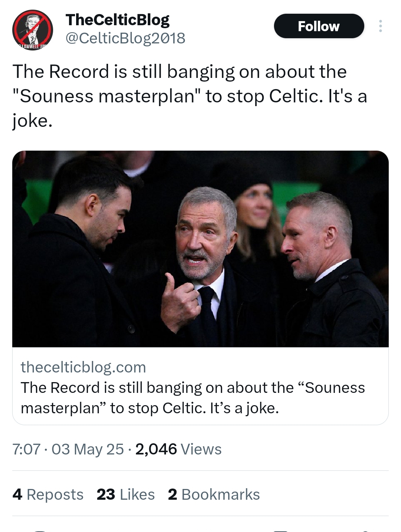Open the @CelticBlog2018 handle
The image size is (401, 532).
click(125, 38)
